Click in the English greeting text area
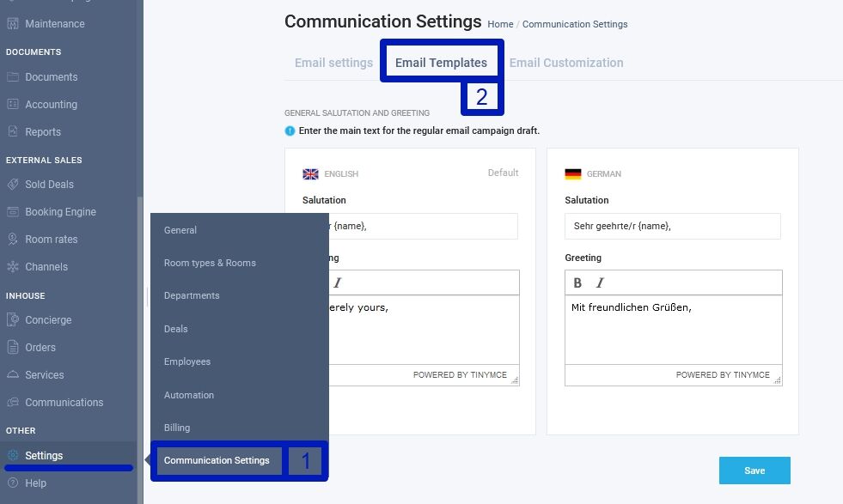The height and width of the screenshot is (504, 843). 425,330
